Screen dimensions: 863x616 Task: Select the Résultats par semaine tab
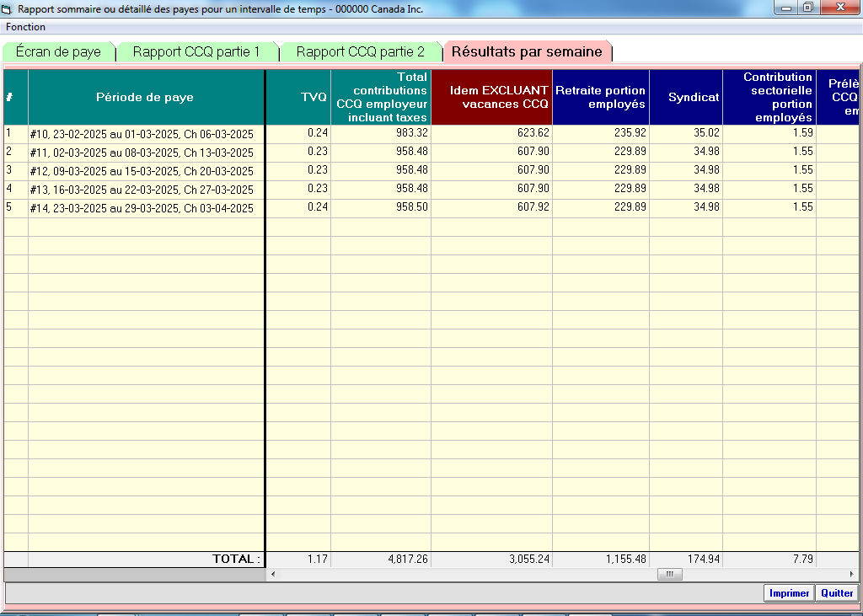[x=527, y=52]
